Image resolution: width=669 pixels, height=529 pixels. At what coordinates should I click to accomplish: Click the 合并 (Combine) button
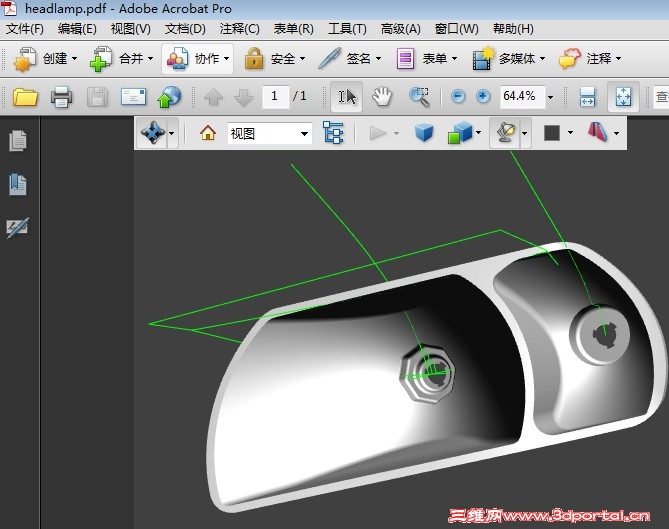click(121, 59)
